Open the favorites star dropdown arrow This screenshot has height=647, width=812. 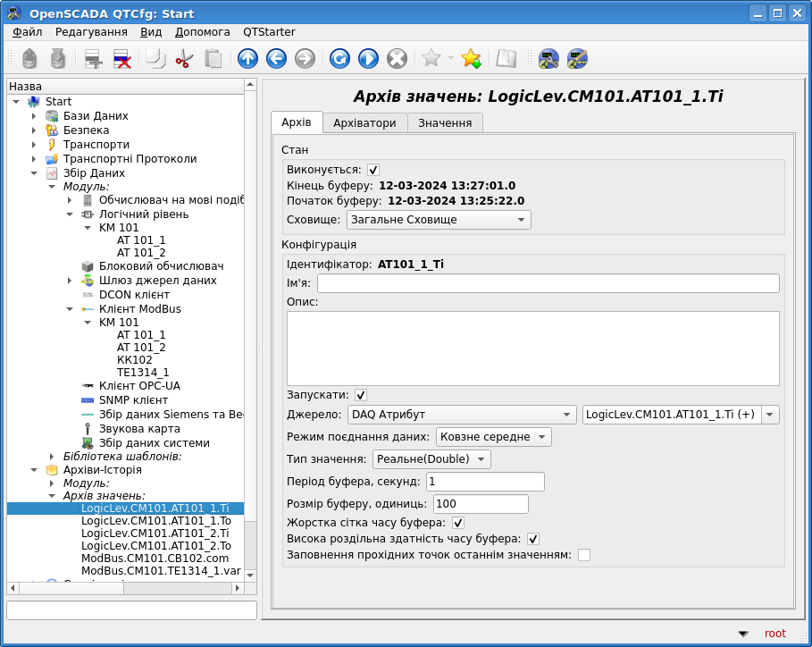[x=450, y=59]
